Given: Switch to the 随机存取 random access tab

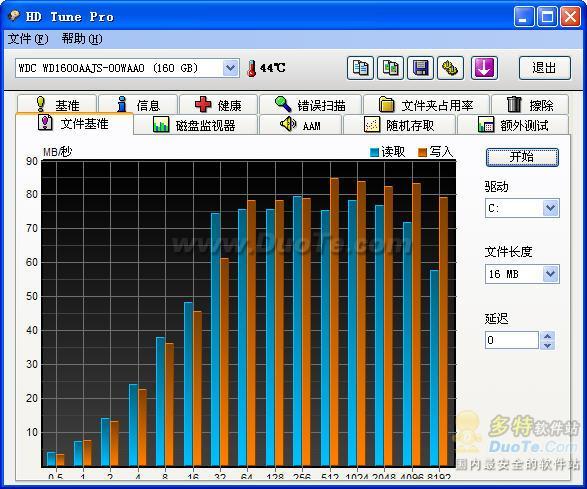Looking at the screenshot, I should click(399, 125).
